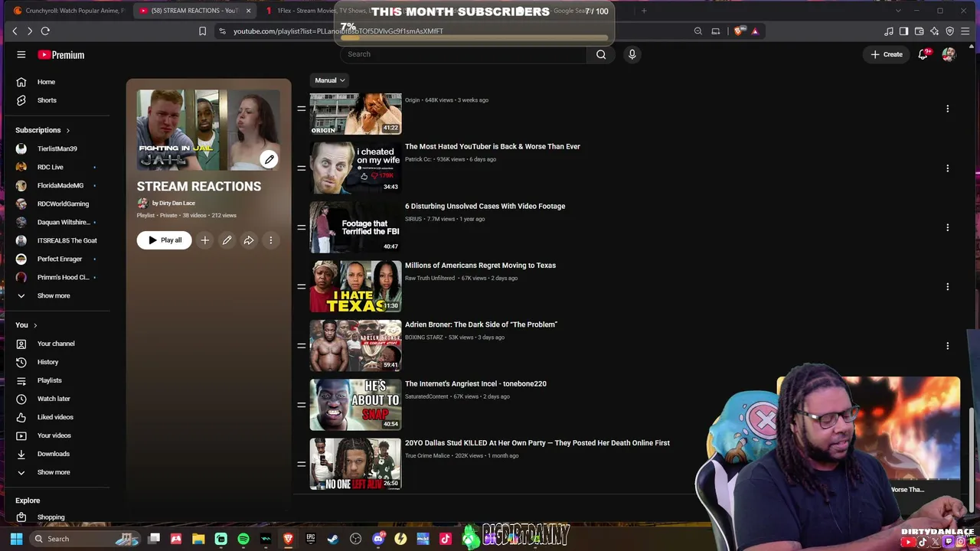Open the browser tab search chevron

898,11
